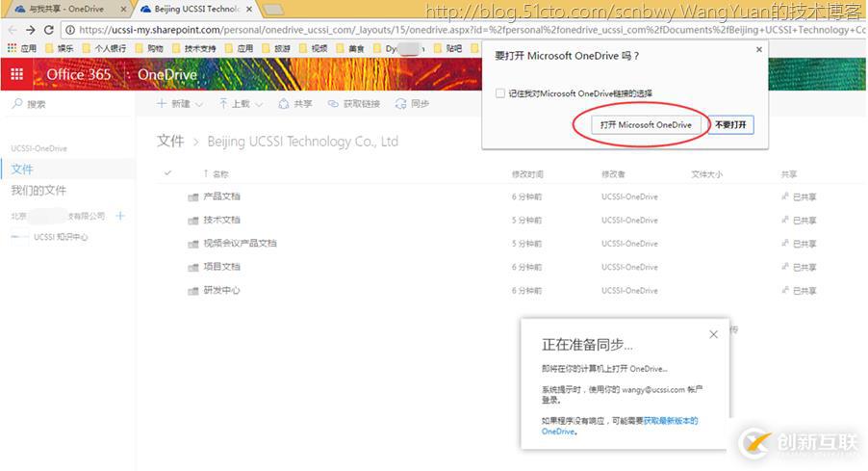Click the folder icon beside 技术文档
The image size is (868, 471).
(x=193, y=221)
